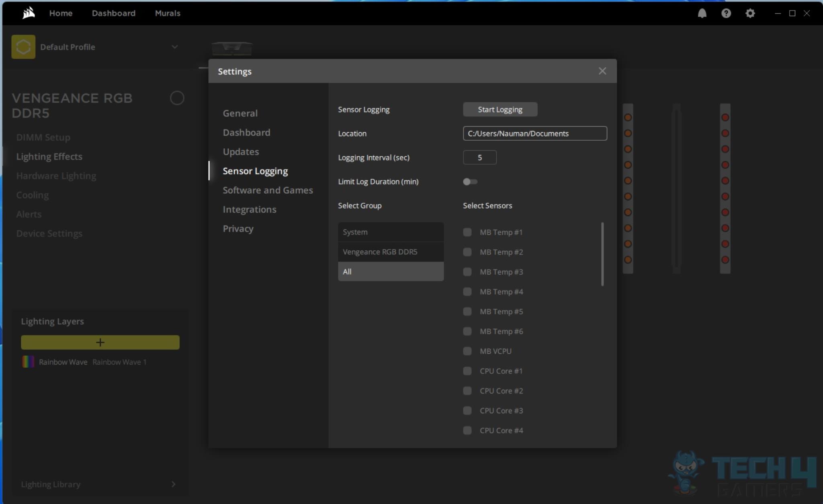This screenshot has width=823, height=504.
Task: Expand the Lighting Library panel
Action: [173, 484]
